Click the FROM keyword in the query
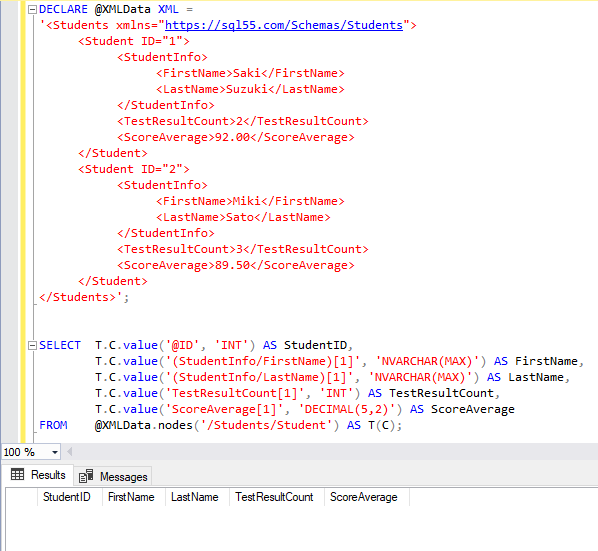Image resolution: width=598 pixels, height=551 pixels. coord(53,425)
